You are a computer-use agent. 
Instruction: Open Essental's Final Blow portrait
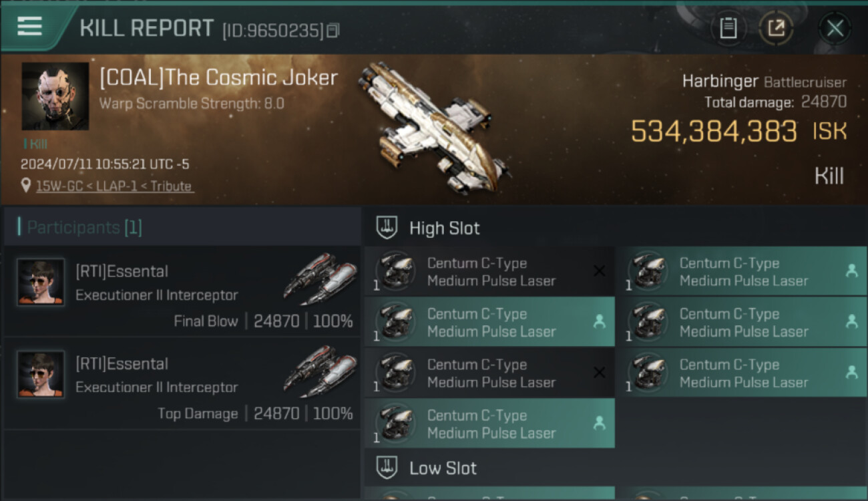[41, 283]
